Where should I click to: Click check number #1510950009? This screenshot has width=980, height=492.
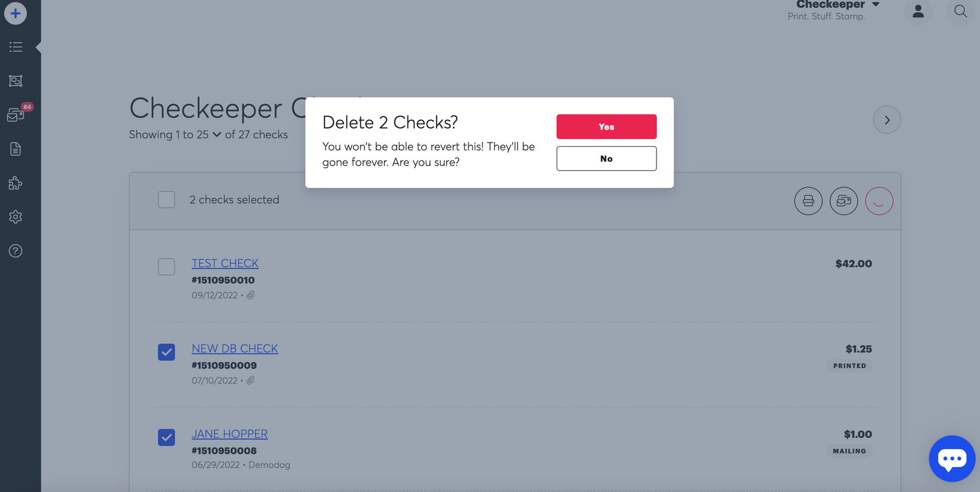[224, 365]
